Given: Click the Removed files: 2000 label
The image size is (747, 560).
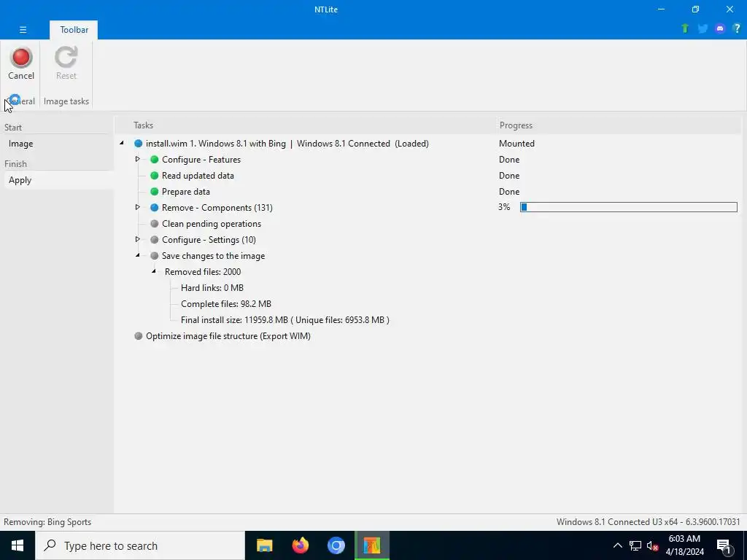Looking at the screenshot, I should [x=203, y=272].
